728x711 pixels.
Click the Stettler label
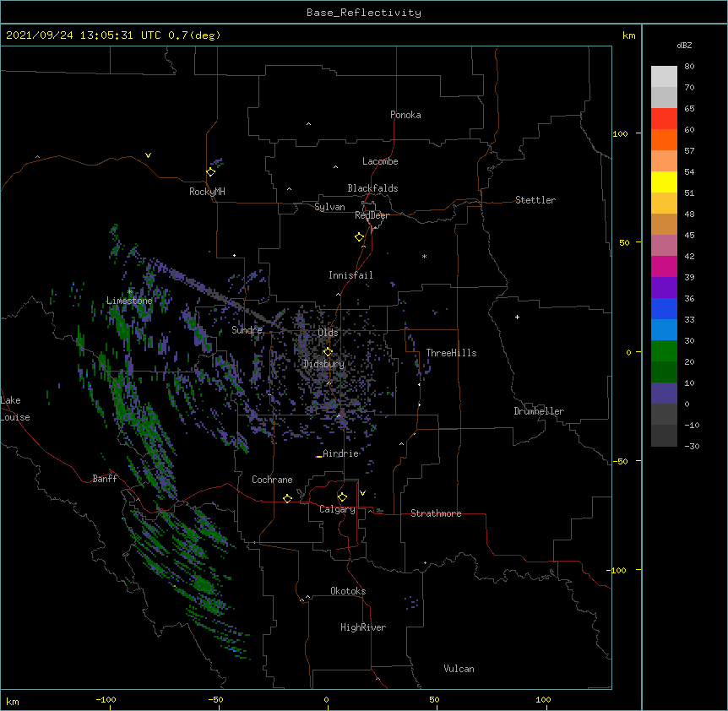coord(535,200)
